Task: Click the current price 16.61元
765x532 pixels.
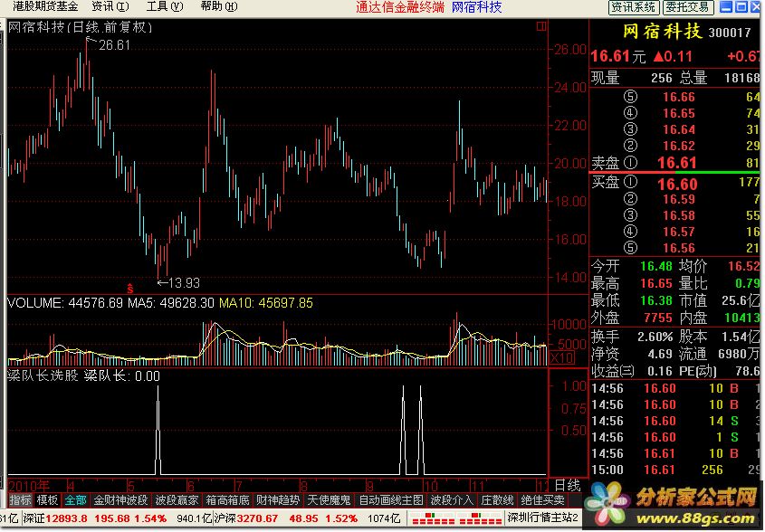Action: 617,56
